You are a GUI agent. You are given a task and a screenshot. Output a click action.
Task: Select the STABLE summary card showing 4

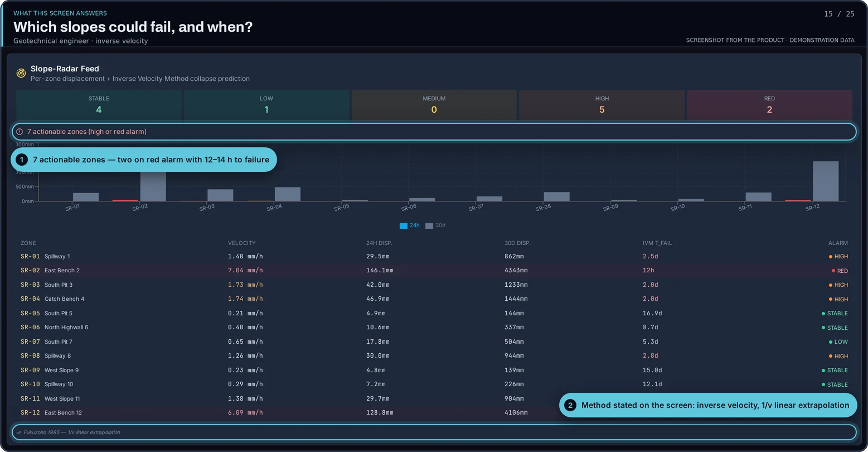click(99, 104)
